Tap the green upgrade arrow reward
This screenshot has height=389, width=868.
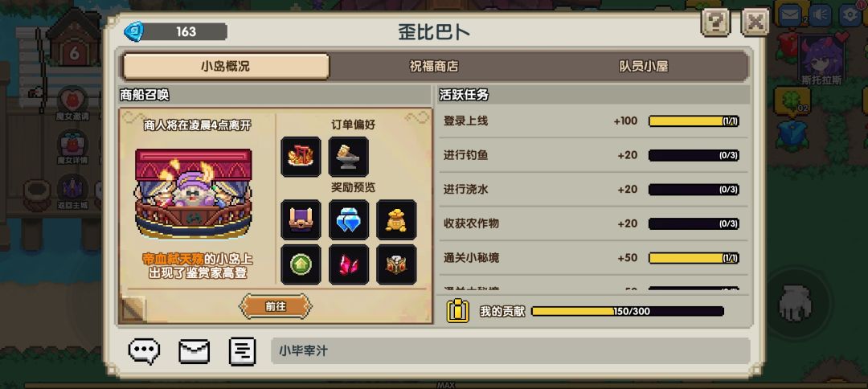301,264
